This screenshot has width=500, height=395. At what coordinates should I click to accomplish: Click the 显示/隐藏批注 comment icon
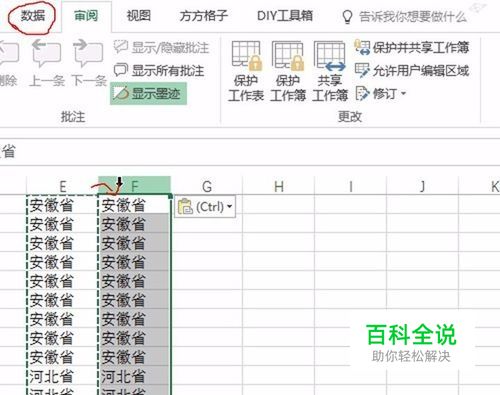[121, 47]
